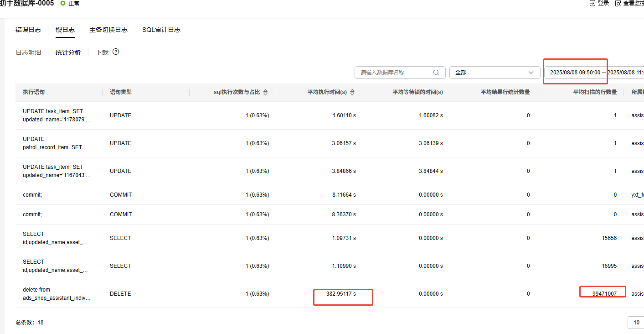This screenshot has width=644, height=334.
Task: Click the delete from ads_shop_assistant statement
Action: click(x=57, y=294)
